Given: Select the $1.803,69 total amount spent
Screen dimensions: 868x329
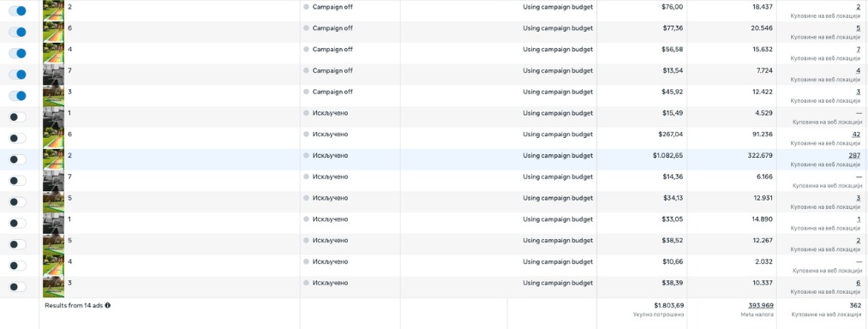Looking at the screenshot, I should (x=668, y=305).
